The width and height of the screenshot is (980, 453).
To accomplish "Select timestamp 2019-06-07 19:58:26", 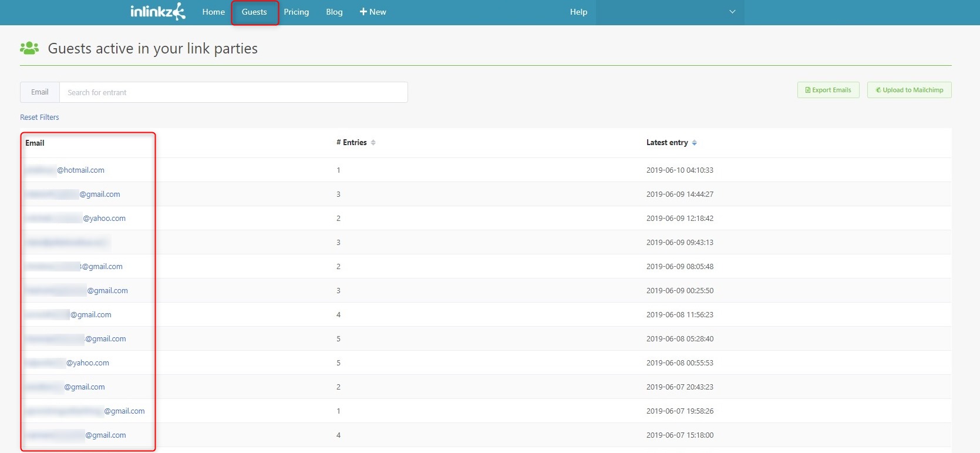I will [680, 411].
